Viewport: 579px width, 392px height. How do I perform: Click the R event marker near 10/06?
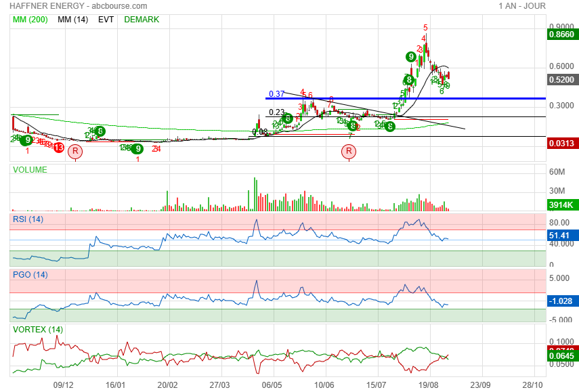point(349,151)
